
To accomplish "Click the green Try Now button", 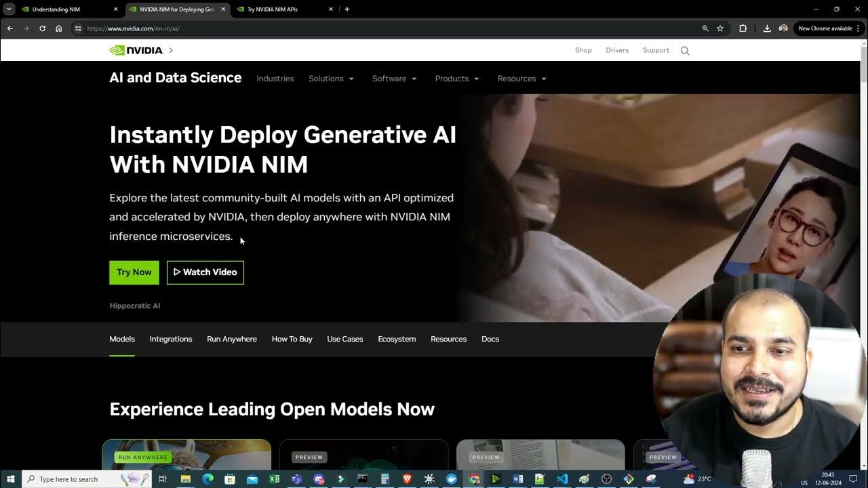I will pyautogui.click(x=134, y=272).
